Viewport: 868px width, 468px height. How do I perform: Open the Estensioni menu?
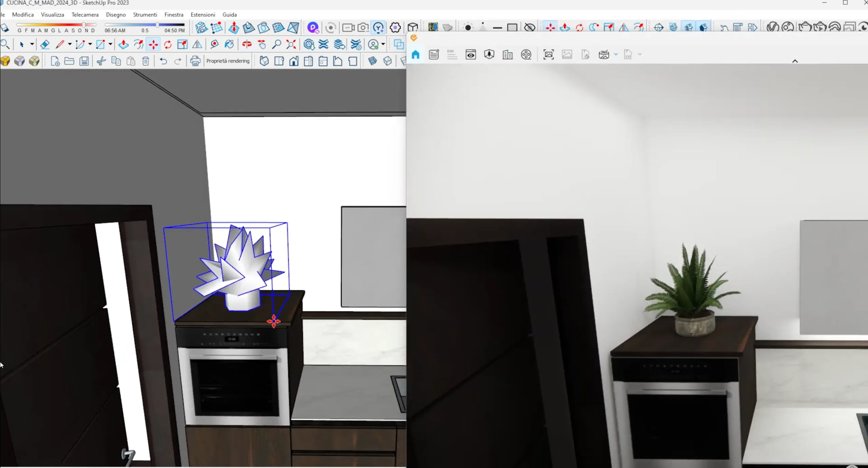pos(203,15)
